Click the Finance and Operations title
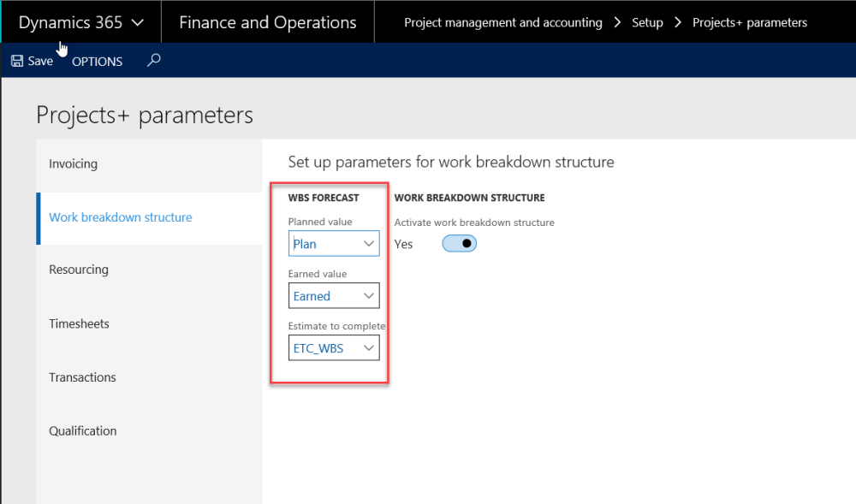Viewport: 856px width, 504px height. (x=267, y=22)
